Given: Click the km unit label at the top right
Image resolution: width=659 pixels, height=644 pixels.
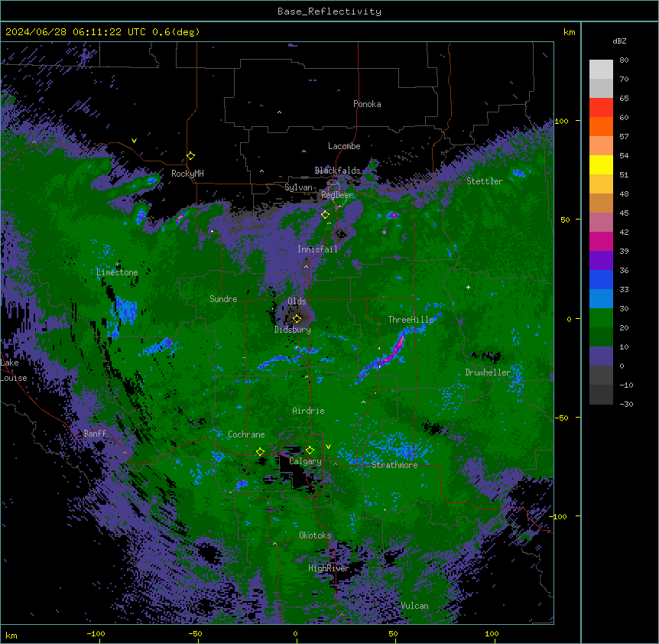Looking at the screenshot, I should pos(569,32).
